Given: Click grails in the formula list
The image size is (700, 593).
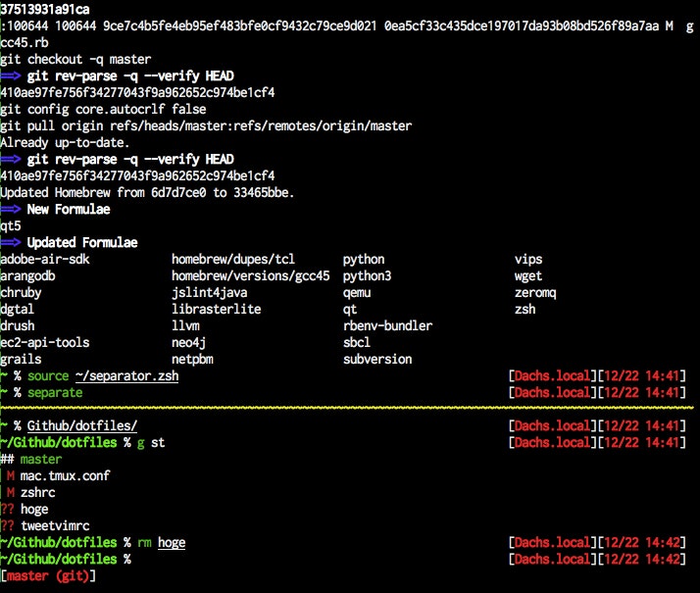Looking at the screenshot, I should click(x=21, y=359).
